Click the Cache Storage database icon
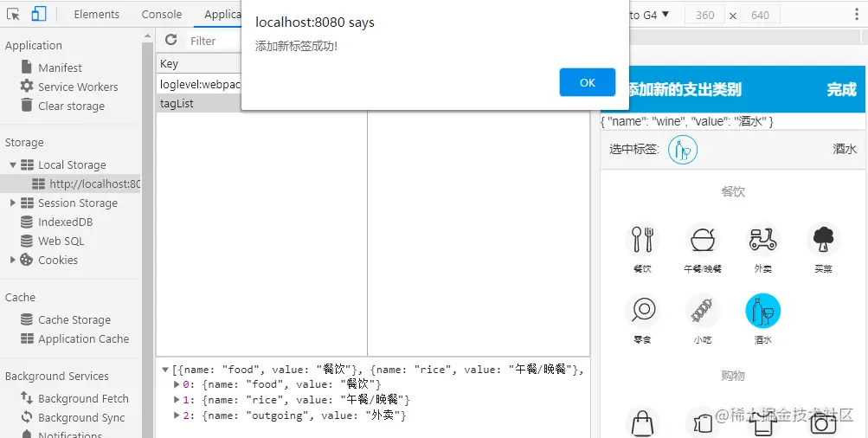The image size is (868, 438). [27, 319]
